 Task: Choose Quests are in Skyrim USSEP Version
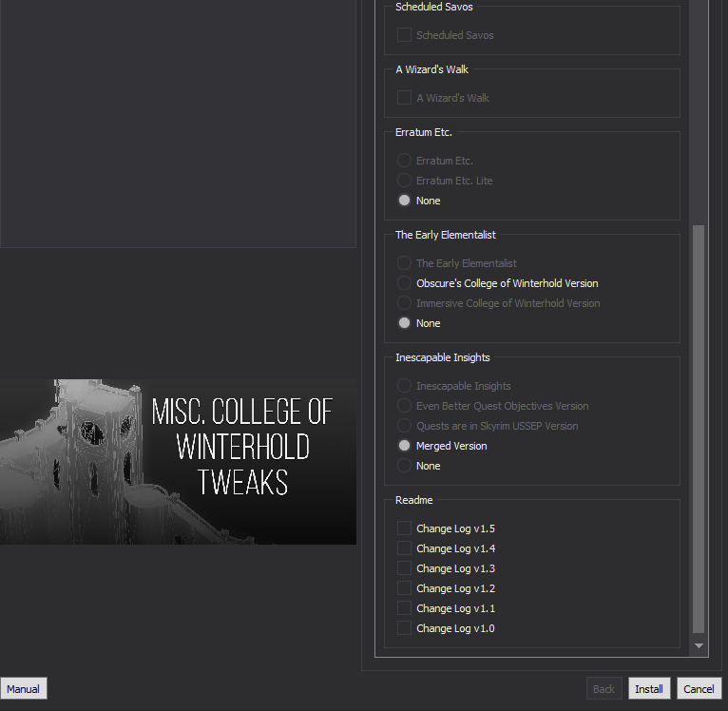click(404, 426)
